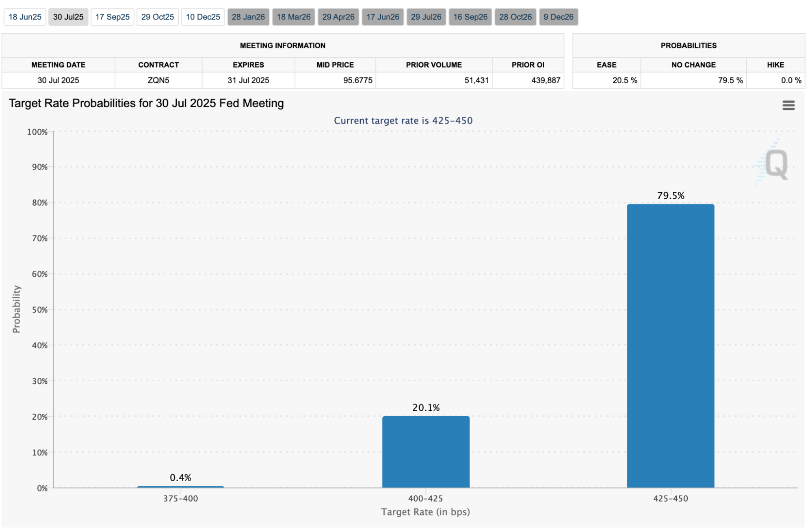812x528 pixels.
Task: Switch to the 28 Oct26 meeting tab
Action: click(515, 17)
